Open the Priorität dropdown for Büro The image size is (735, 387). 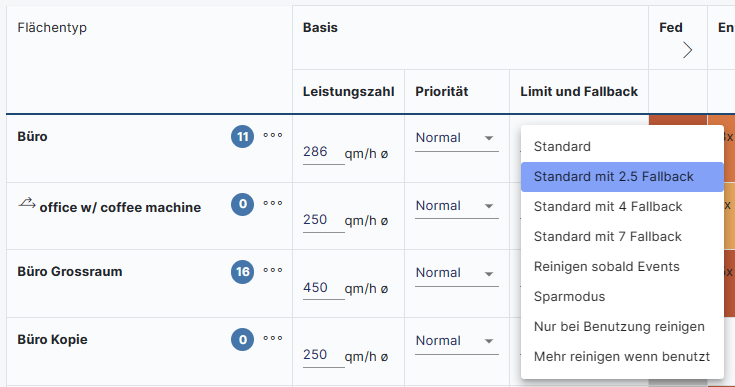click(457, 138)
